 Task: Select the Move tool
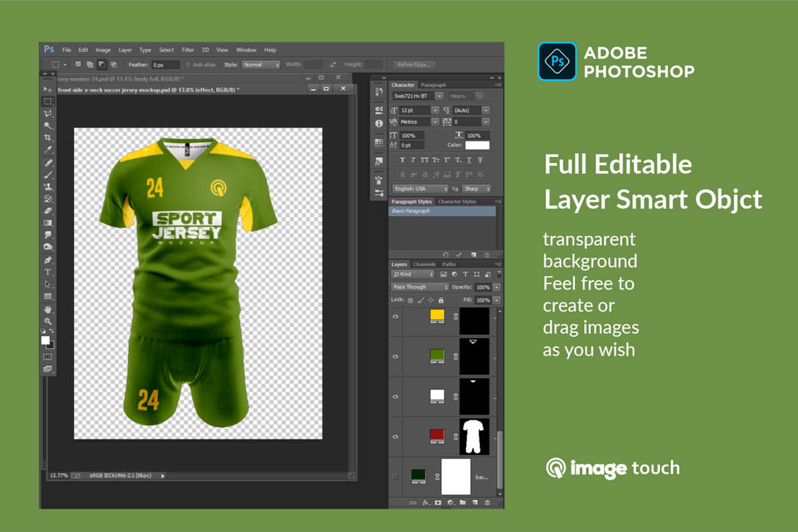48,89
